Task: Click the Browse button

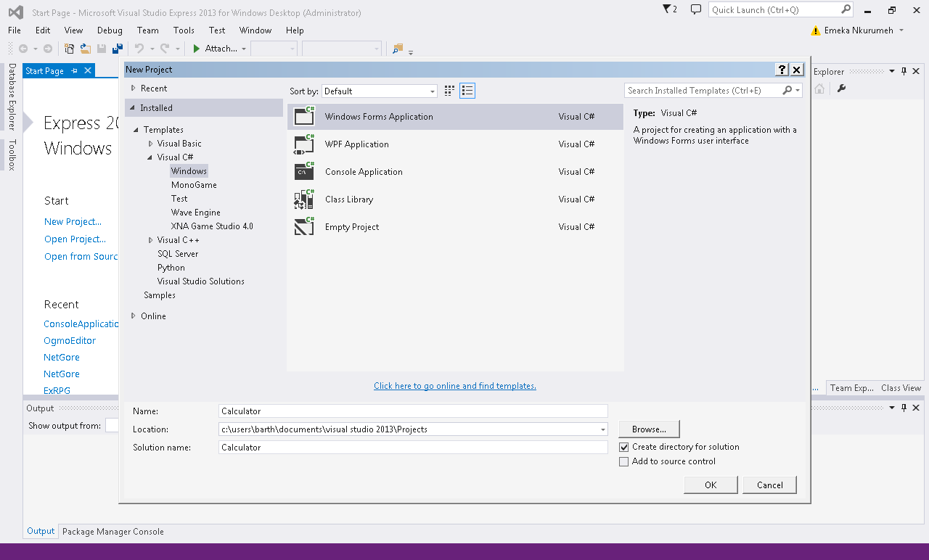Action: 650,429
